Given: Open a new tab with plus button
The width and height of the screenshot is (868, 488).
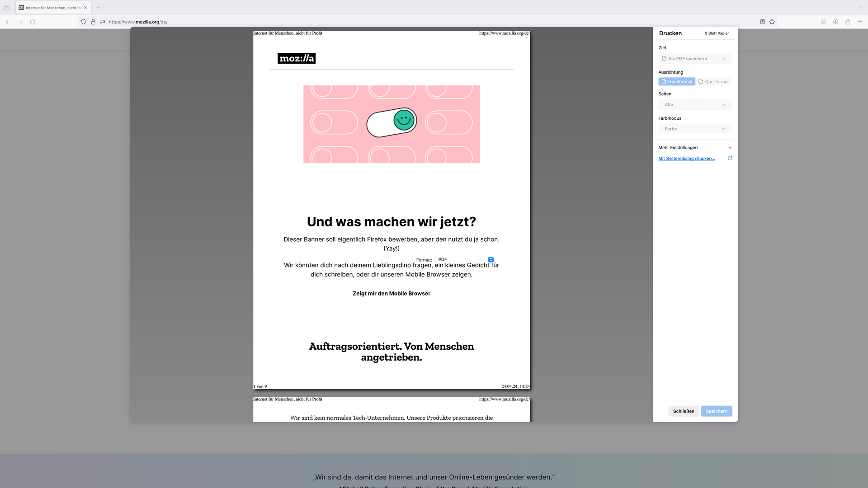Looking at the screenshot, I should pyautogui.click(x=98, y=8).
